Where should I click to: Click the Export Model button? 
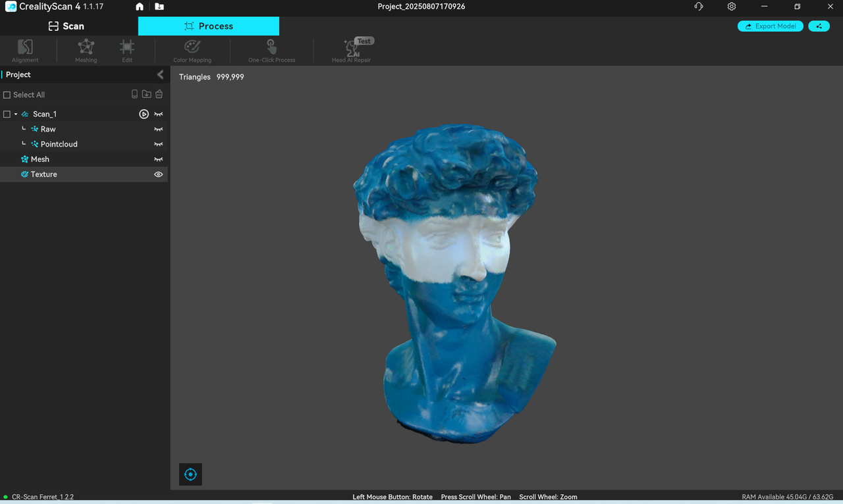click(770, 26)
